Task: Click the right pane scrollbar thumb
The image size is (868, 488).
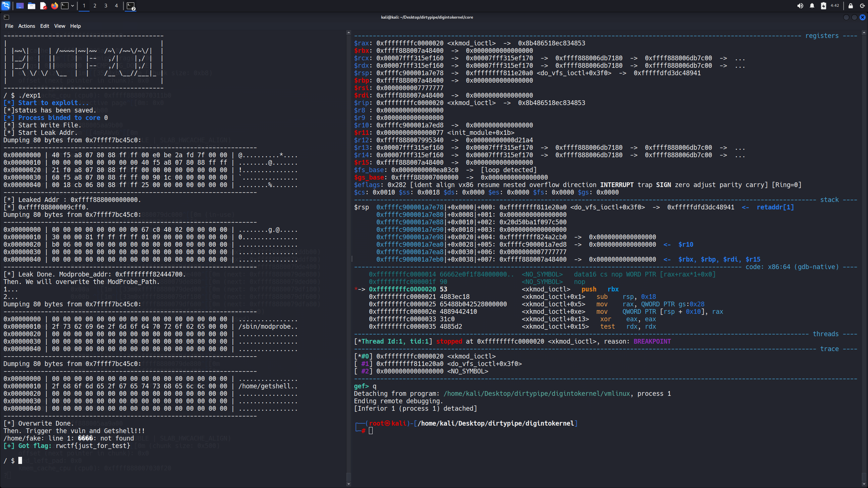Action: (x=864, y=477)
